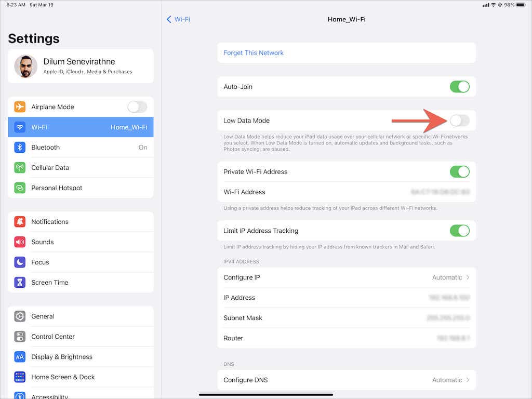This screenshot has width=532, height=399.
Task: Open Sounds via its speaker icon
Action: [x=20, y=242]
